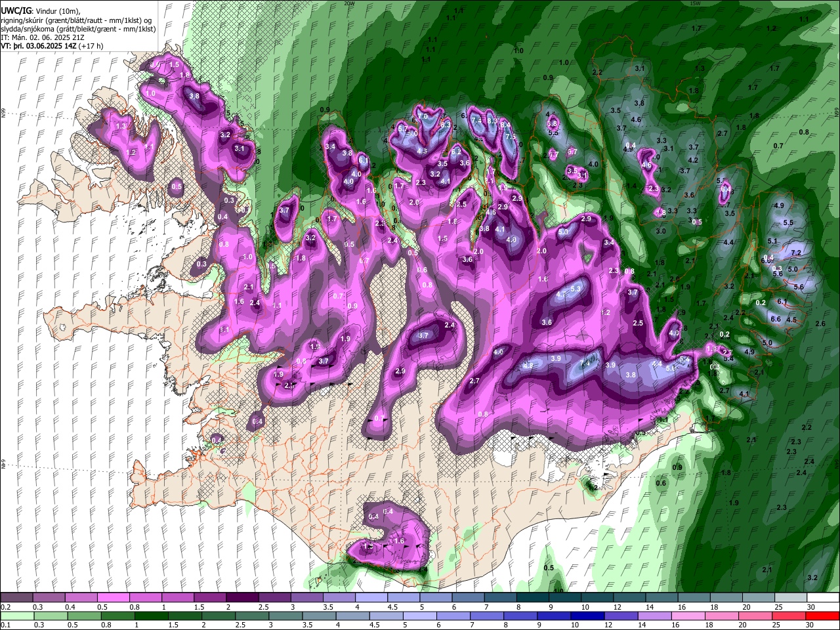Click the light grey 25–30 snow legend swatch
Viewport: 840px width, 630px height.
pos(790,598)
